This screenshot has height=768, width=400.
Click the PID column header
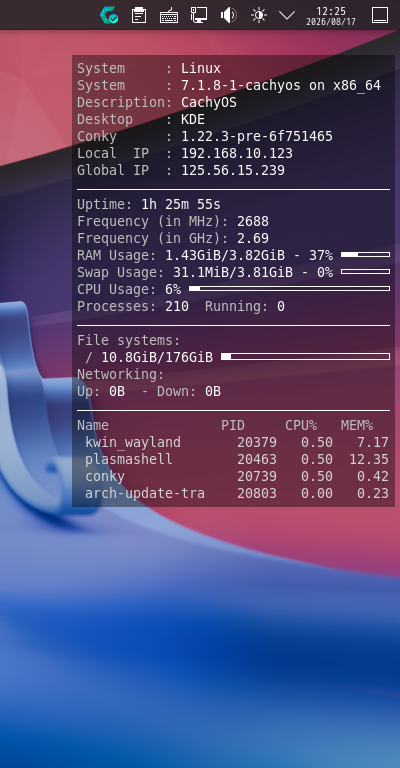point(233,425)
